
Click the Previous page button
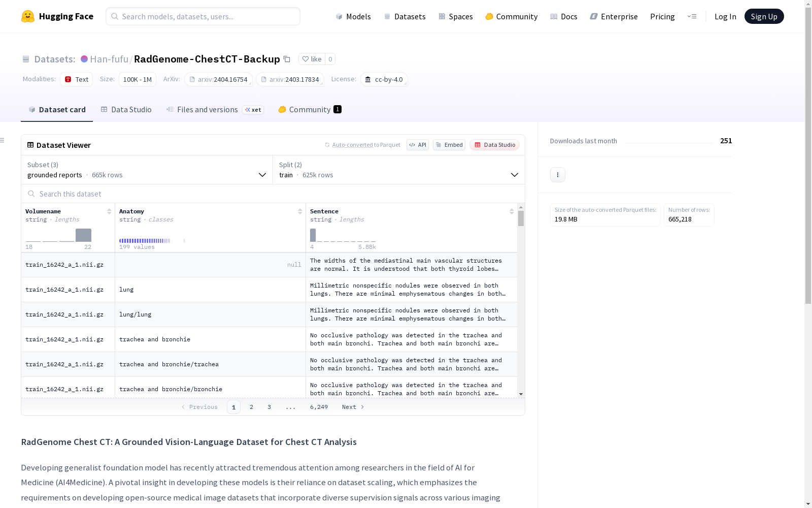(199, 407)
